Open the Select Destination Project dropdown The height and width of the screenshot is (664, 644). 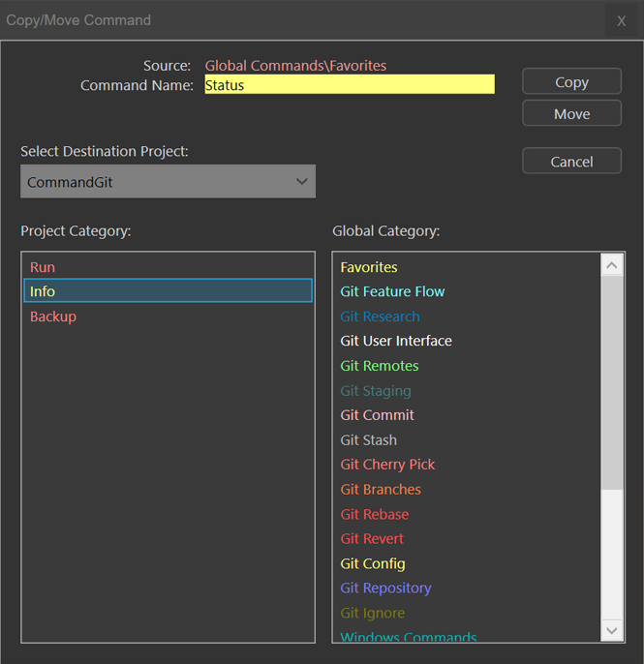coord(168,182)
